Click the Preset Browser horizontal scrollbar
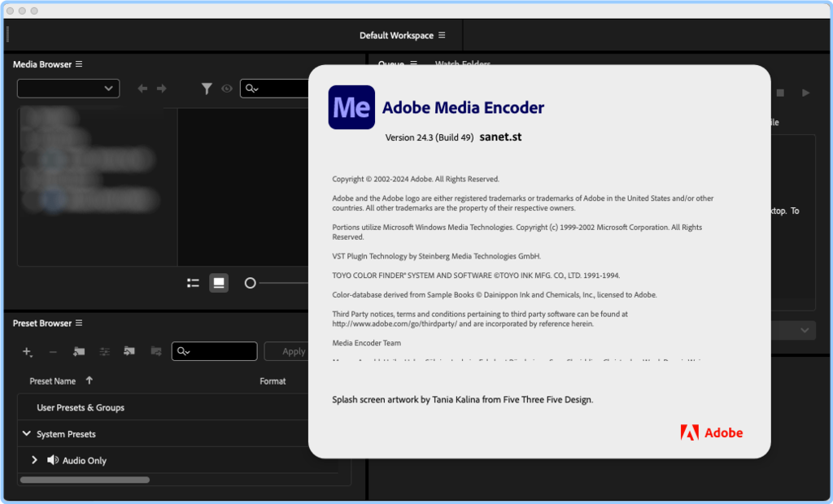Image resolution: width=833 pixels, height=504 pixels. pyautogui.click(x=85, y=480)
